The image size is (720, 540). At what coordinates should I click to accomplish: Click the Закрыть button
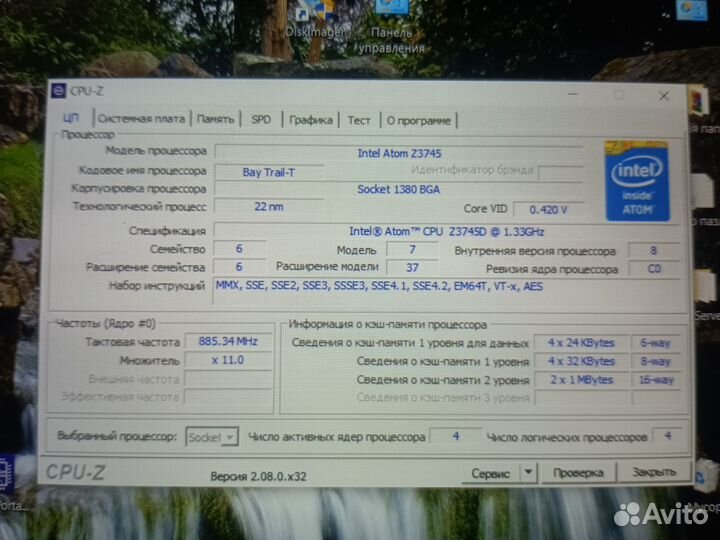pos(653,472)
